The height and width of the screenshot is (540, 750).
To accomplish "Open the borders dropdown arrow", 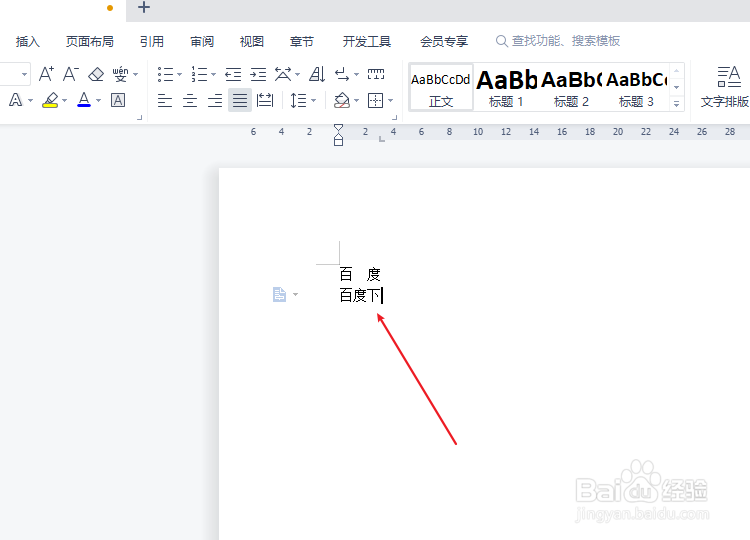I will (390, 100).
